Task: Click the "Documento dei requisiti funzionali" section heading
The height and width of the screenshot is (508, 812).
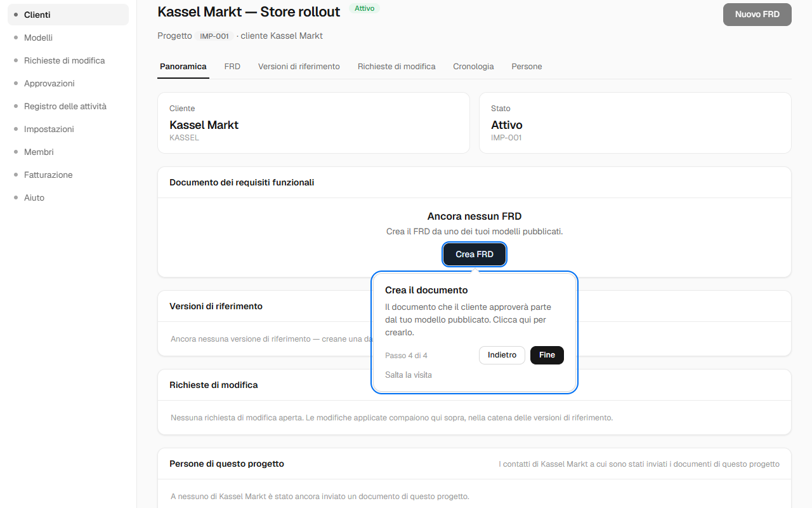Action: click(242, 183)
